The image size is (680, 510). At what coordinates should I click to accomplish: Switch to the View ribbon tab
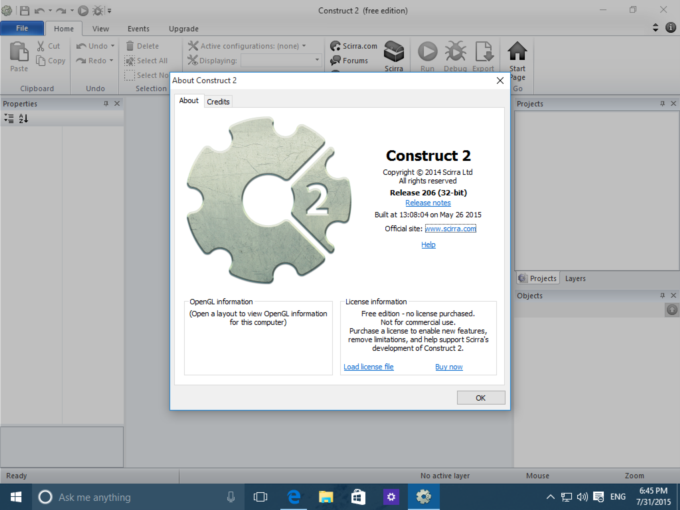100,29
